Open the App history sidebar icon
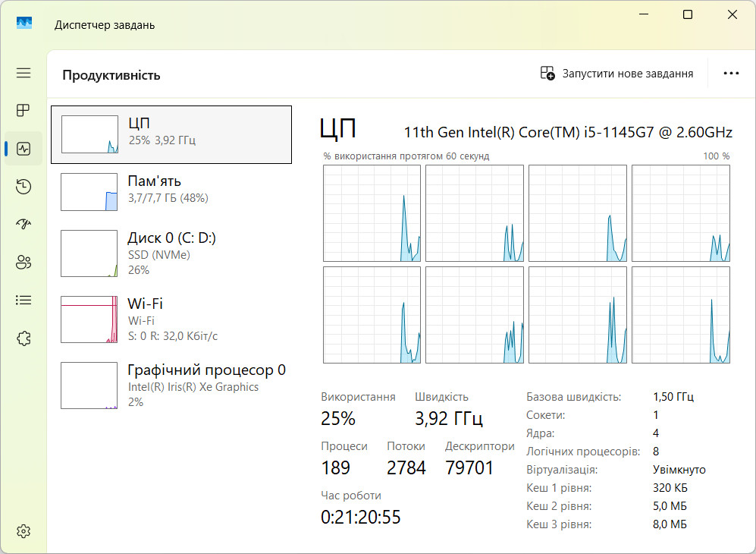This screenshot has width=756, height=554. click(x=24, y=187)
